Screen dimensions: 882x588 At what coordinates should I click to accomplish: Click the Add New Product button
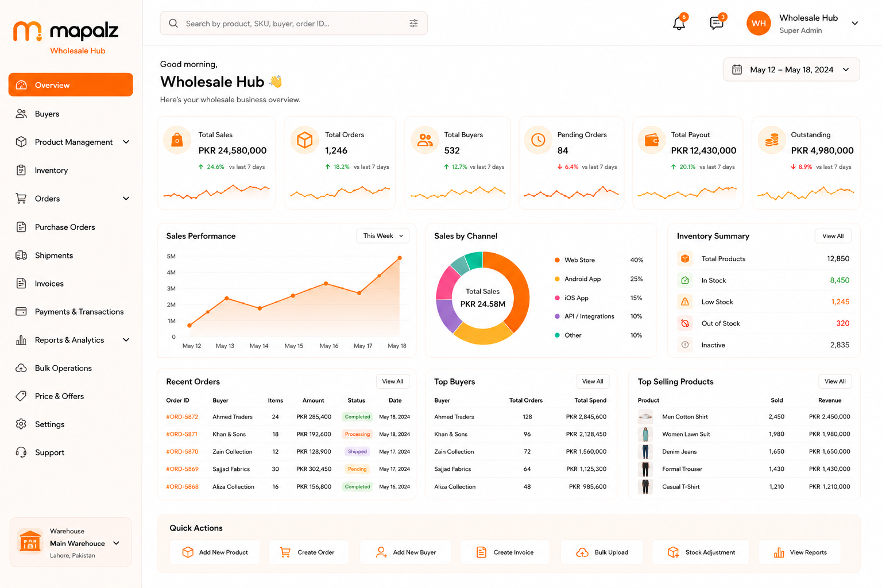(x=215, y=552)
